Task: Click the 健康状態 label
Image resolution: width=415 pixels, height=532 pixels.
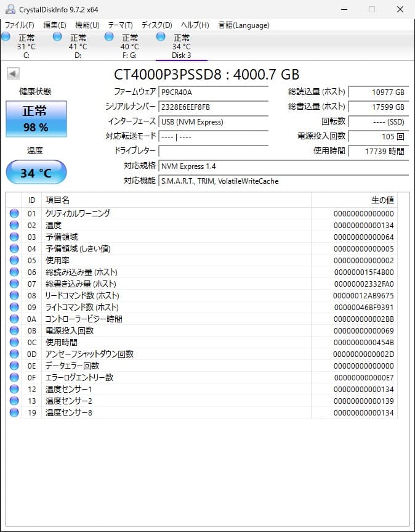Action: [x=35, y=92]
